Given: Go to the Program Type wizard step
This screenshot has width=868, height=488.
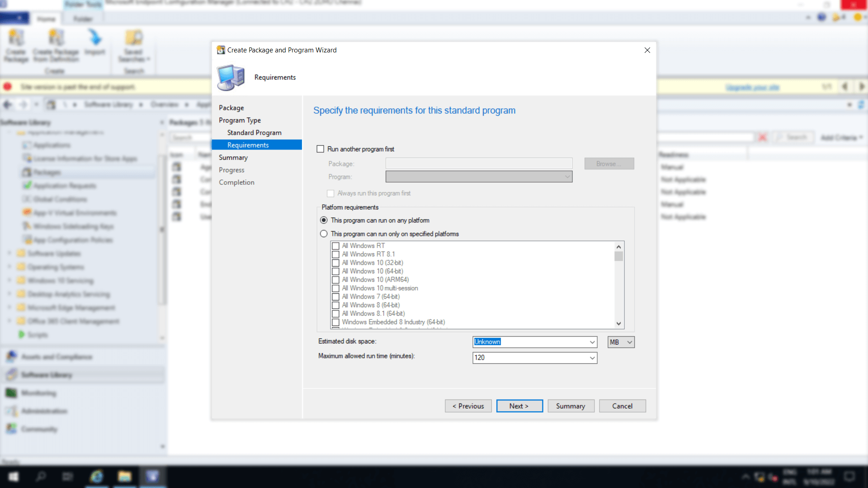Looking at the screenshot, I should pyautogui.click(x=240, y=120).
